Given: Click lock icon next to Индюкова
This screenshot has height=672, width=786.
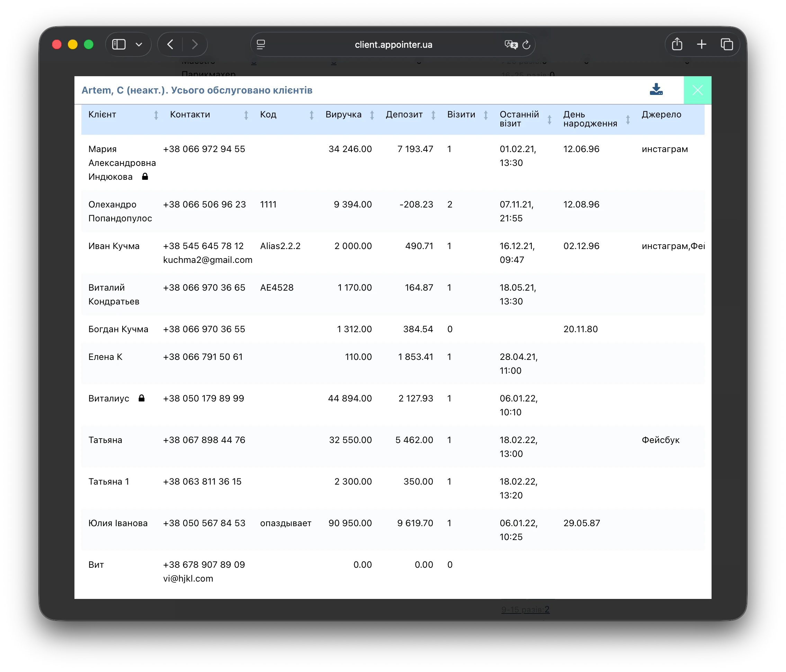Looking at the screenshot, I should tap(145, 176).
